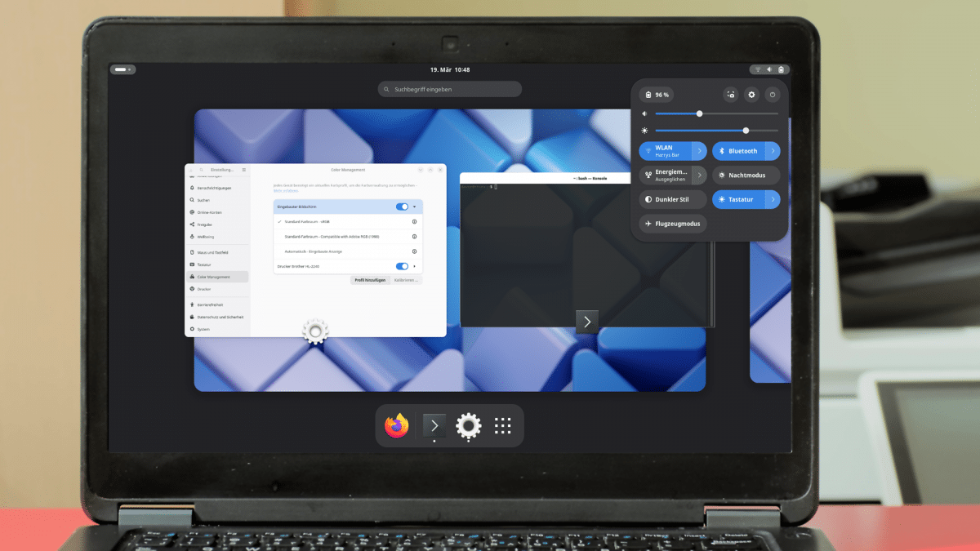Click the Profil hinzufügen button
This screenshot has width=980, height=551.
pos(370,280)
